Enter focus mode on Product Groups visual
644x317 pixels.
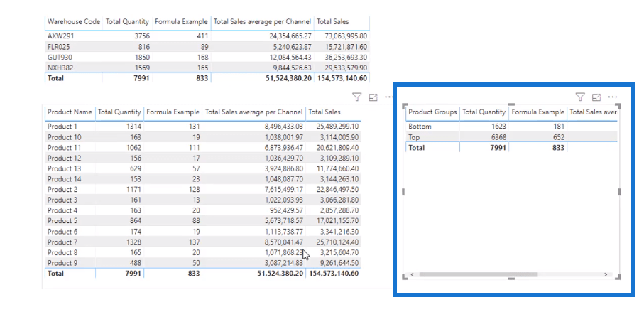pos(596,97)
